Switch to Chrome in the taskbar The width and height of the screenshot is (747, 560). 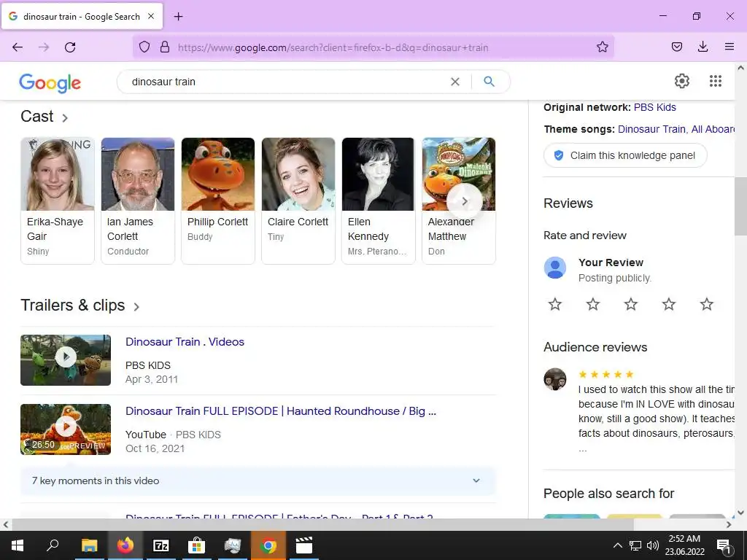tap(268, 545)
